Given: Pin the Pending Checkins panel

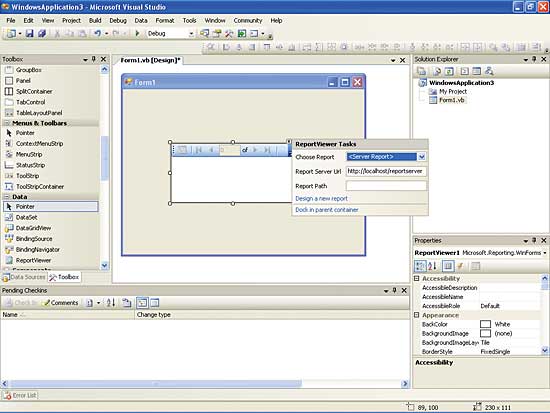Looking at the screenshot, I should point(395,290).
